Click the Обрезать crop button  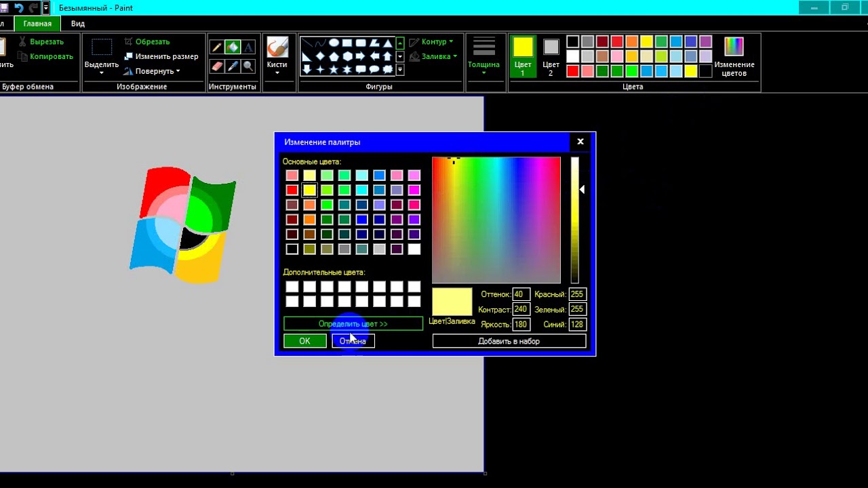pyautogui.click(x=147, y=42)
